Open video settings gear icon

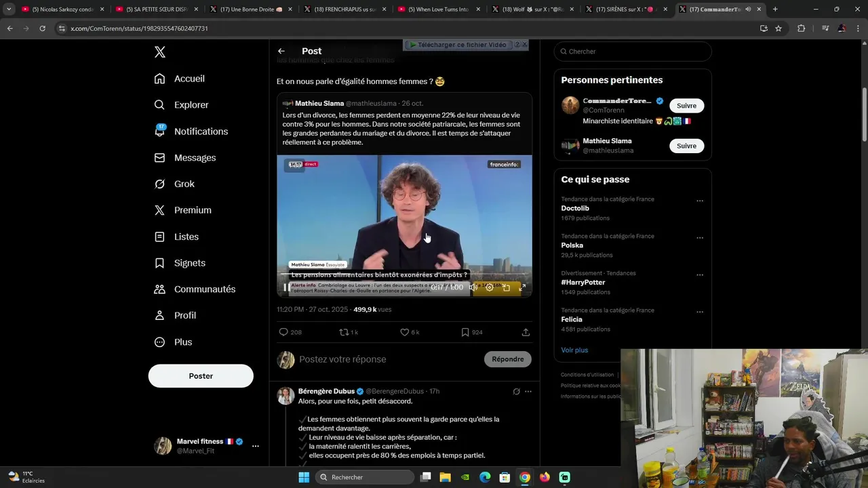tap(490, 287)
